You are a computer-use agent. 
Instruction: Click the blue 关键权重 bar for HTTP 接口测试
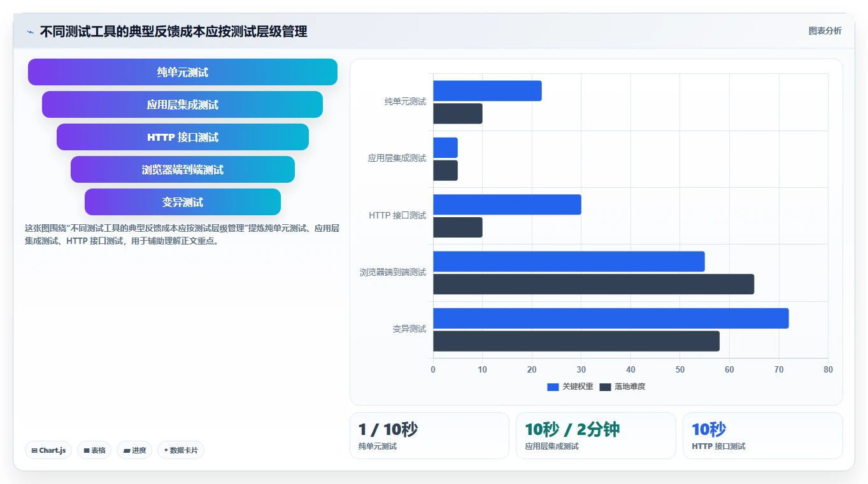click(507, 204)
